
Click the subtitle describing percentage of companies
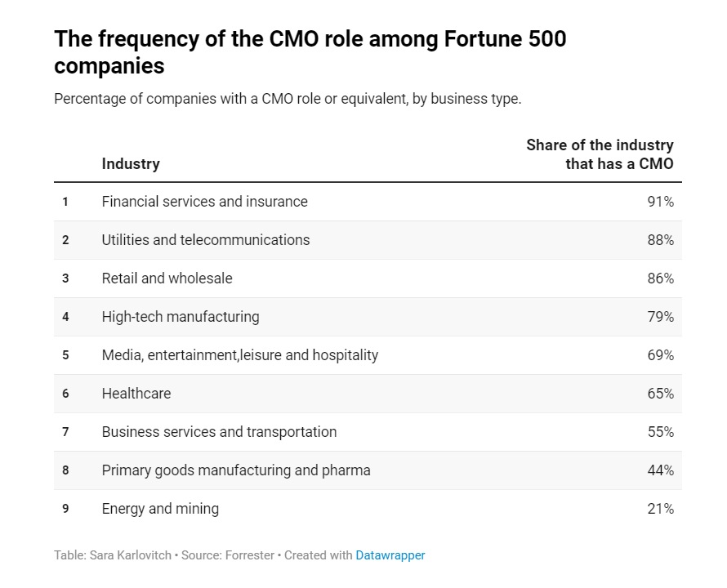click(288, 99)
